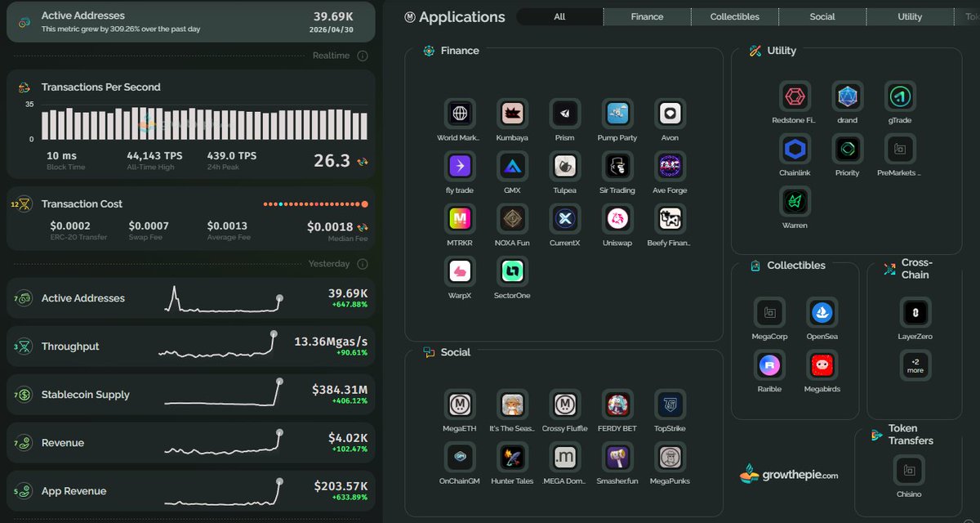
Task: Open the FERDY BET social app icon
Action: pos(617,405)
